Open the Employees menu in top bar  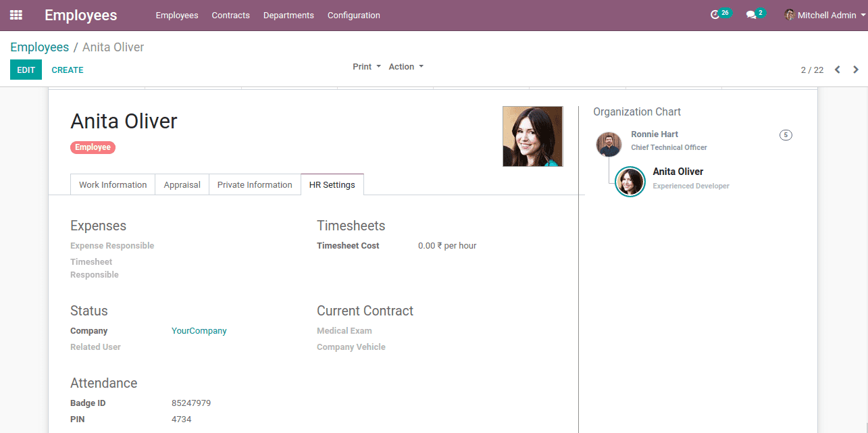click(x=177, y=15)
